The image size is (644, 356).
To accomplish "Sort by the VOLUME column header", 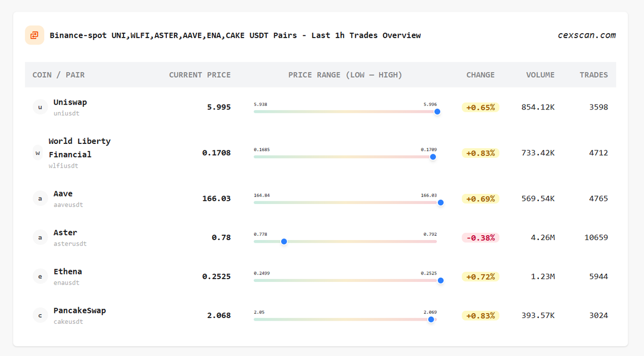I will 540,75.
